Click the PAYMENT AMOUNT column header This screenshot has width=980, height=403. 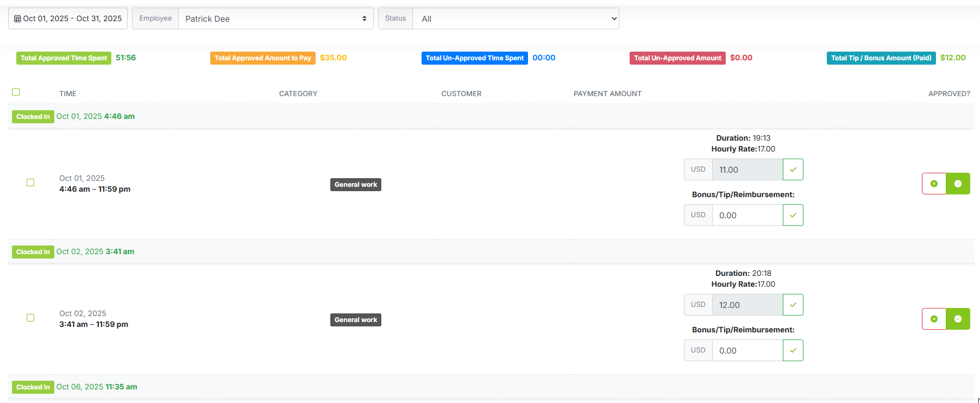point(607,93)
